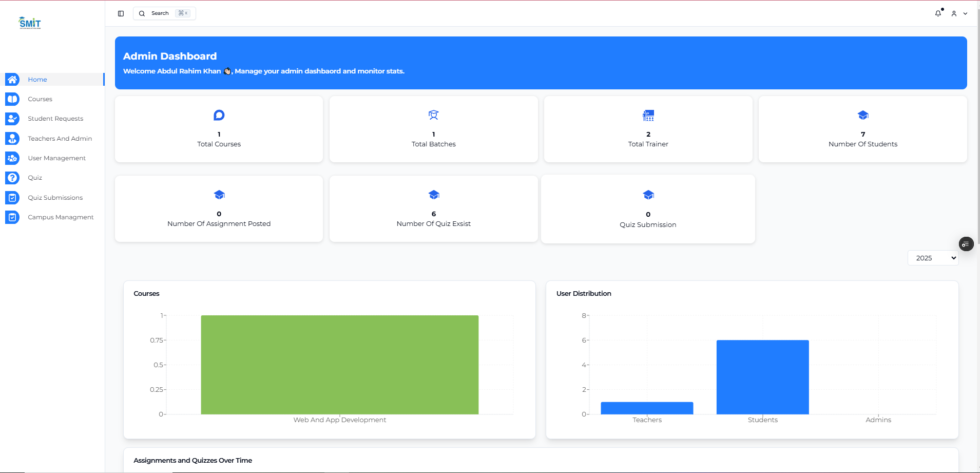Image resolution: width=980 pixels, height=473 pixels.
Task: Open Courses from the sidebar
Action: pyautogui.click(x=40, y=99)
